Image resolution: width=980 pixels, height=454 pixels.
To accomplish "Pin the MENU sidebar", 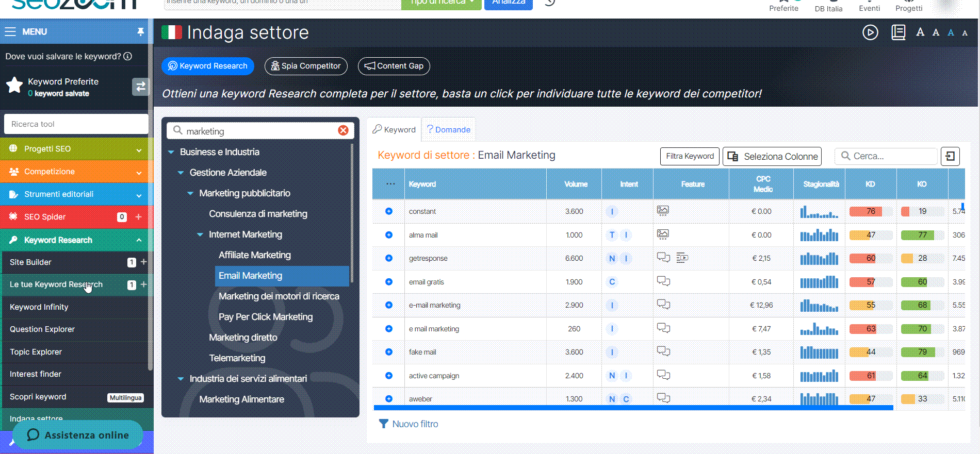I will tap(140, 32).
